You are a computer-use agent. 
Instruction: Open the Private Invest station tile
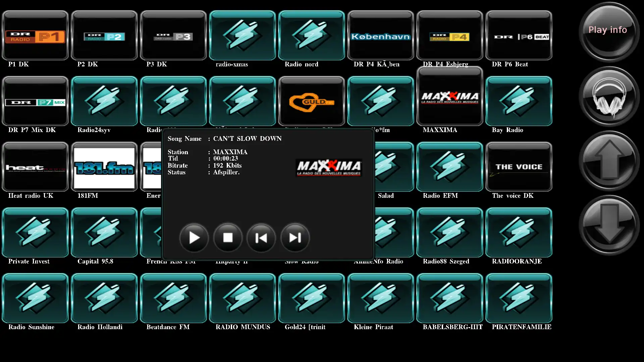(35, 233)
